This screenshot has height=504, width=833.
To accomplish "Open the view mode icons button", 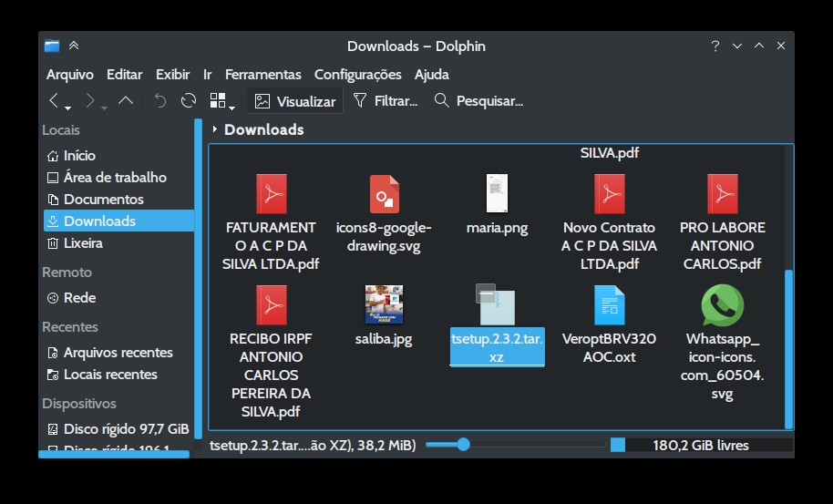I will tap(218, 100).
